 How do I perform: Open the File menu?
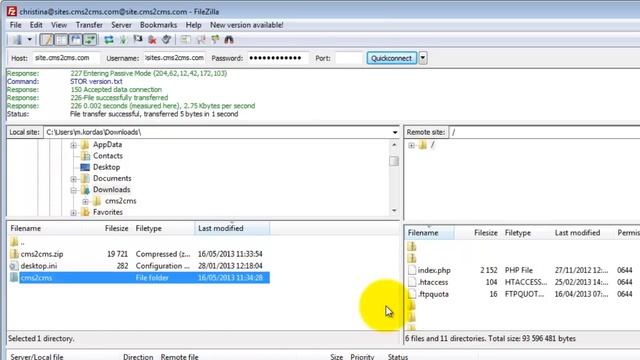[16, 25]
